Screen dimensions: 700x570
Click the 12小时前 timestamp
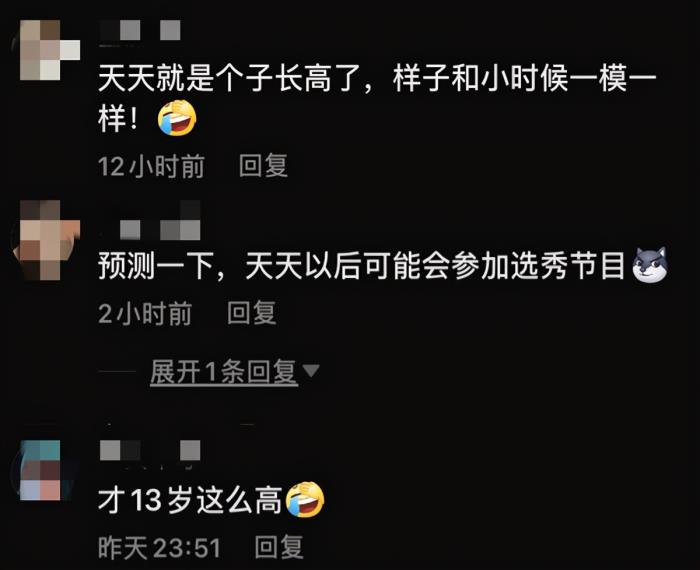pos(151,166)
